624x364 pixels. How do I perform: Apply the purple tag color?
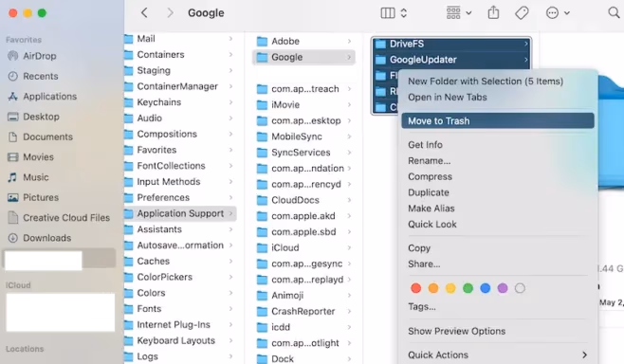click(x=503, y=288)
